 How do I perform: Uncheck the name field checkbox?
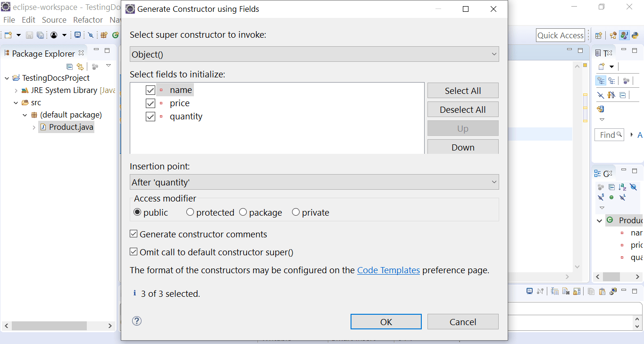pos(151,90)
